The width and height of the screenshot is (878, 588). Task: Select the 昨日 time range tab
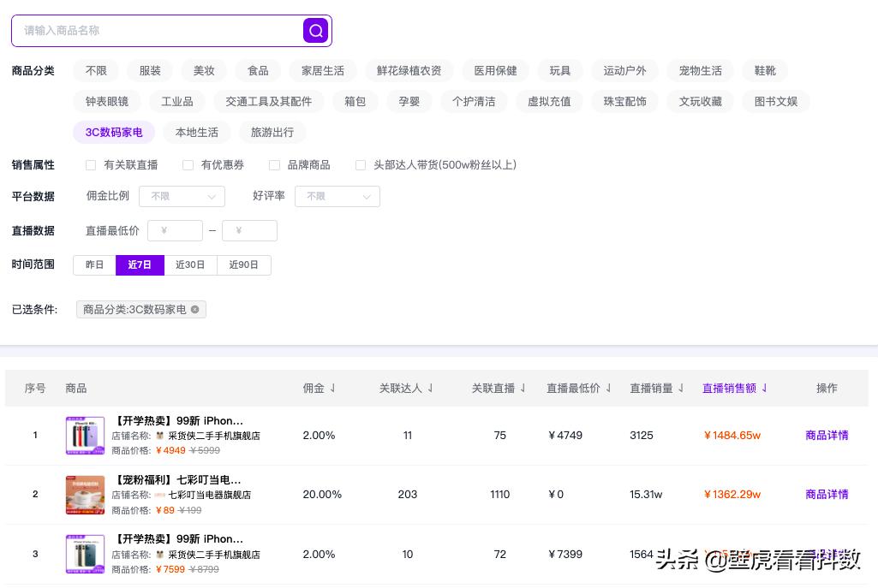pos(94,264)
